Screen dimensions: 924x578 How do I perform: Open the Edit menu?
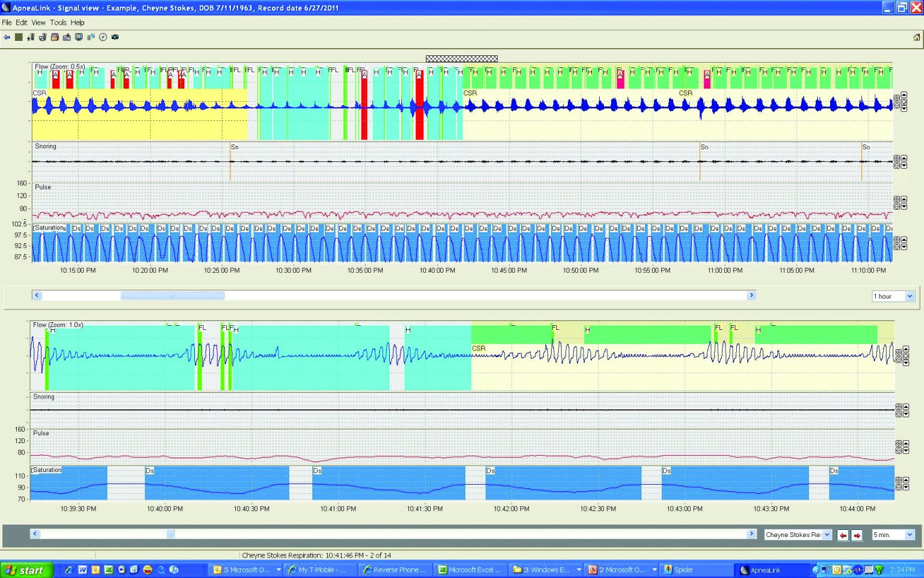click(22, 22)
